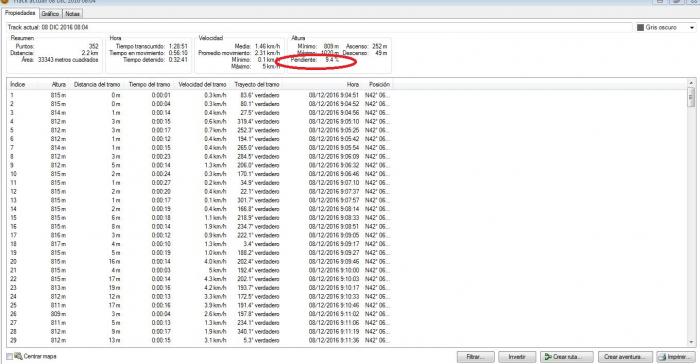Click the vertical scrollbar thumb
The width and height of the screenshot is (700, 364).
[x=691, y=97]
